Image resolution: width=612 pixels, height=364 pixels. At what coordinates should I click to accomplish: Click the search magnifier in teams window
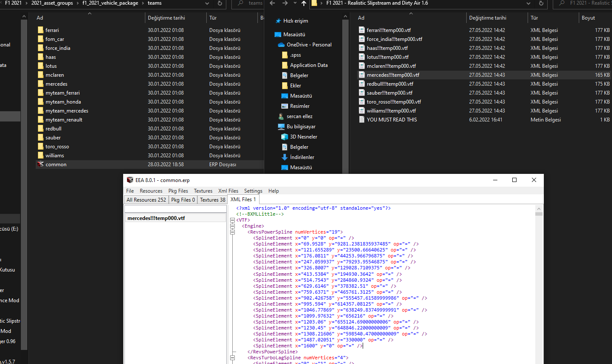tap(241, 3)
